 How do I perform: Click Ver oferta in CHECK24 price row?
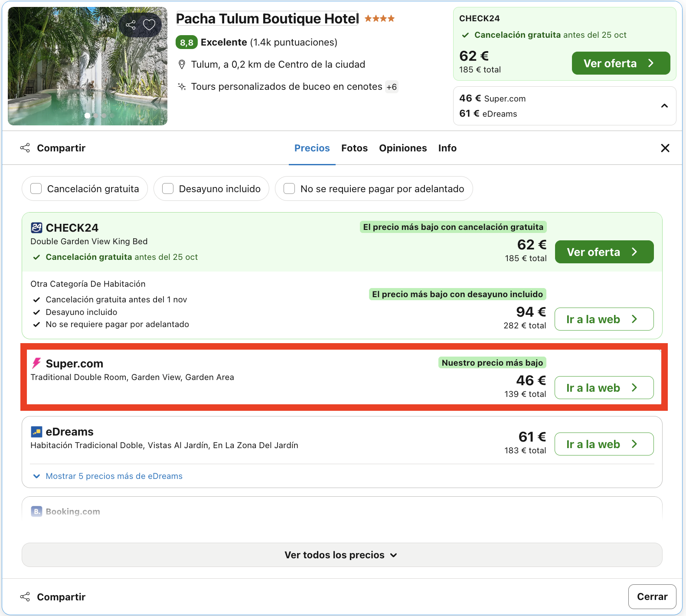[604, 252]
